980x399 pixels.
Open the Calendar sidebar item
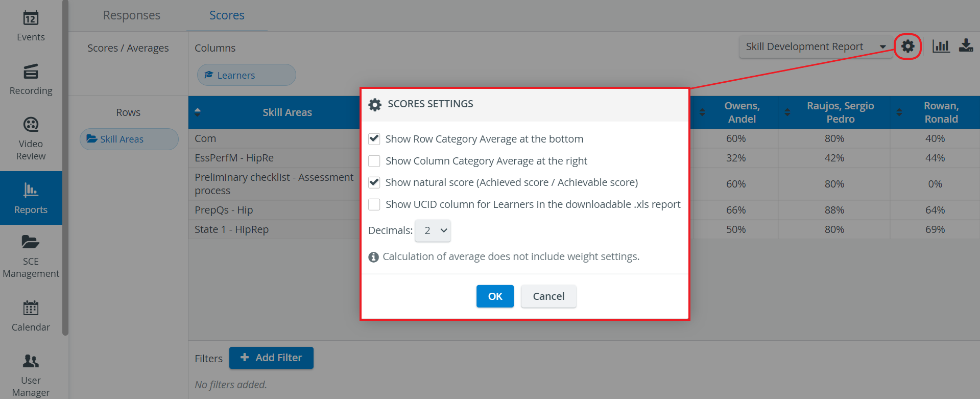pyautogui.click(x=31, y=316)
